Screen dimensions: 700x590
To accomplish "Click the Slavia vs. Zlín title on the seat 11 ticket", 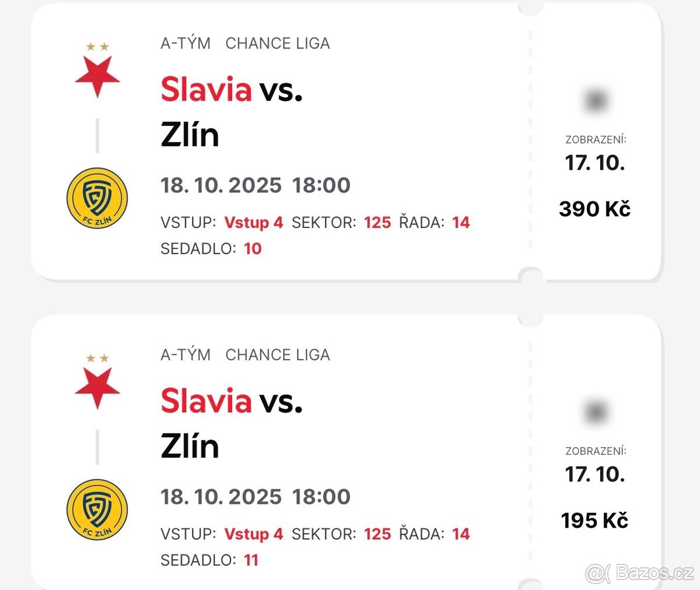I will coord(231,423).
